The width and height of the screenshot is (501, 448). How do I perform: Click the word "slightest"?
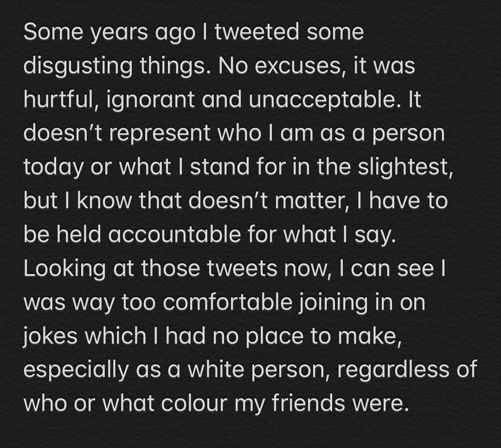pyautogui.click(x=405, y=168)
